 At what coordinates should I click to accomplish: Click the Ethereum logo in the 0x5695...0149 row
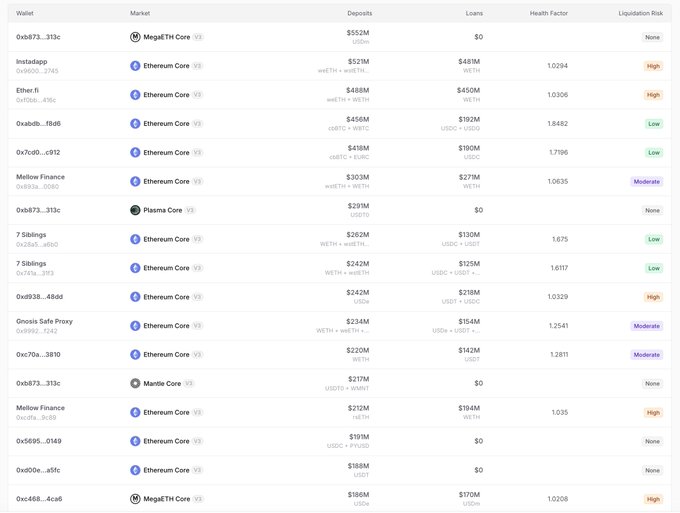135,441
